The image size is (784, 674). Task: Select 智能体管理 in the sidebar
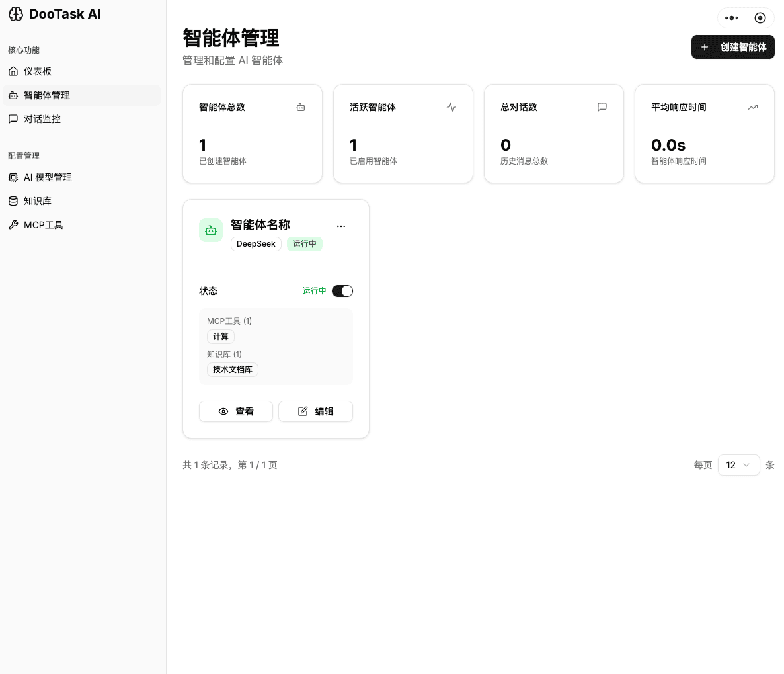point(81,95)
